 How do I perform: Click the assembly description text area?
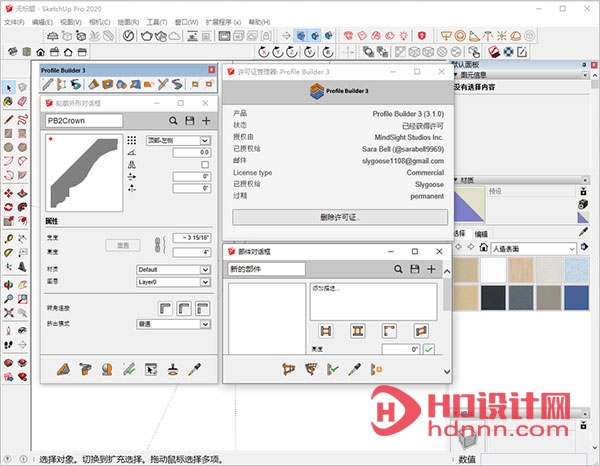[373, 301]
